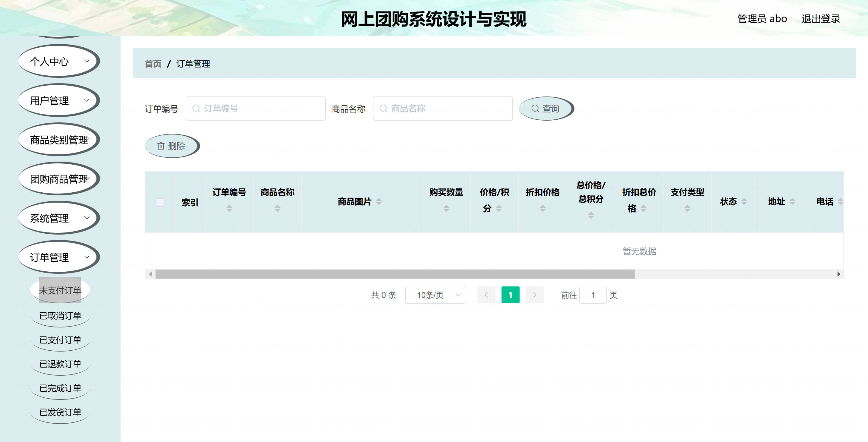Expand 个人中心 sidebar menu
This screenshot has width=868, height=442.
(x=59, y=61)
